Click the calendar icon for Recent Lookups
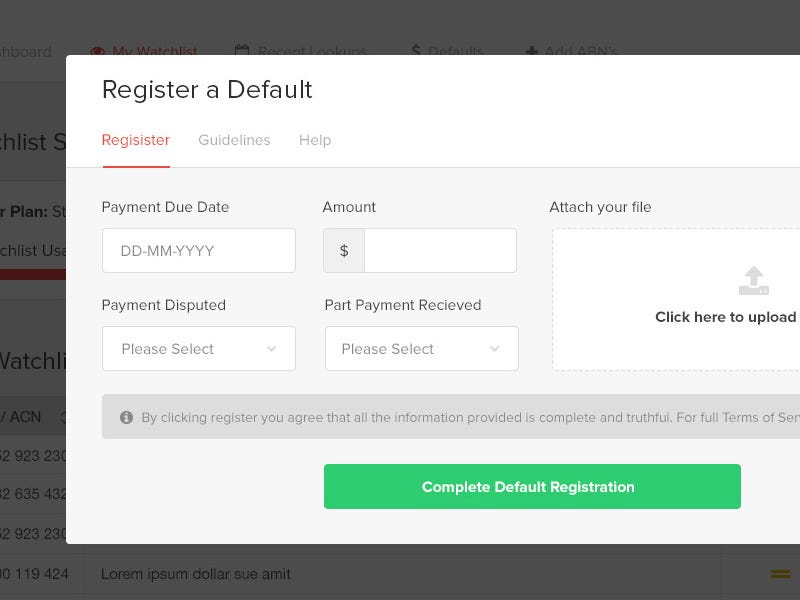The width and height of the screenshot is (800, 600). (x=242, y=50)
